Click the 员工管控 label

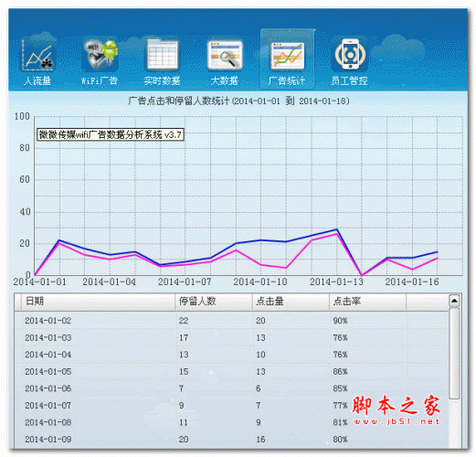pyautogui.click(x=349, y=80)
